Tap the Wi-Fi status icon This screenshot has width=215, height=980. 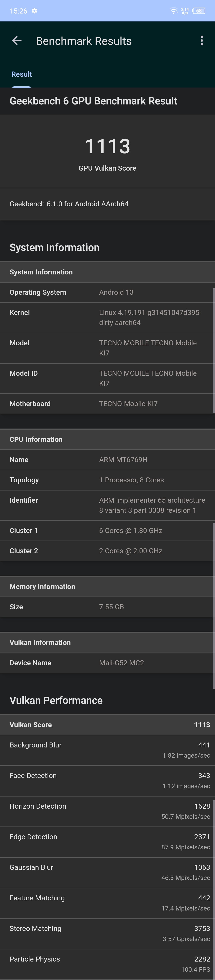(x=174, y=11)
